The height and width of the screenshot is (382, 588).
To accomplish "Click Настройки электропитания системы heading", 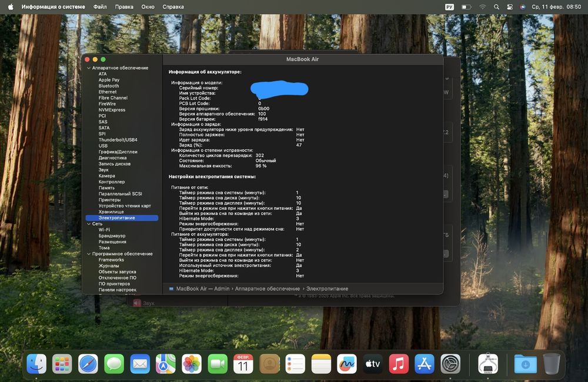I will tap(212, 176).
